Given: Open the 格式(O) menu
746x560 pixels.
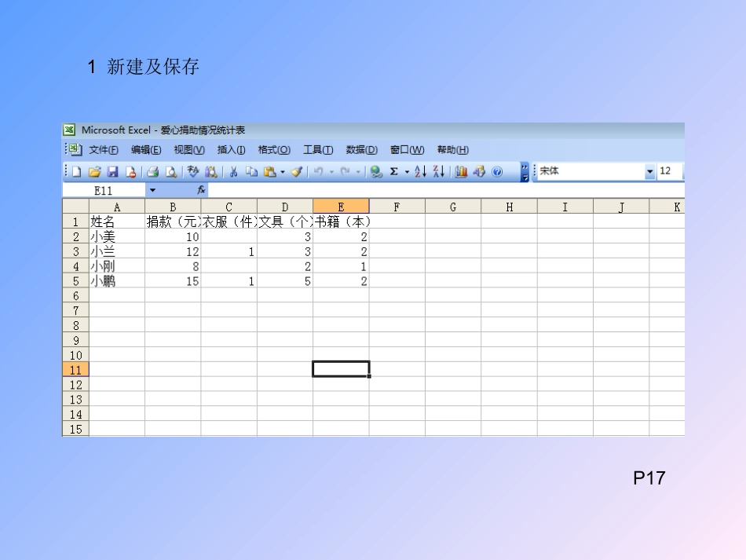Looking at the screenshot, I should 274,150.
